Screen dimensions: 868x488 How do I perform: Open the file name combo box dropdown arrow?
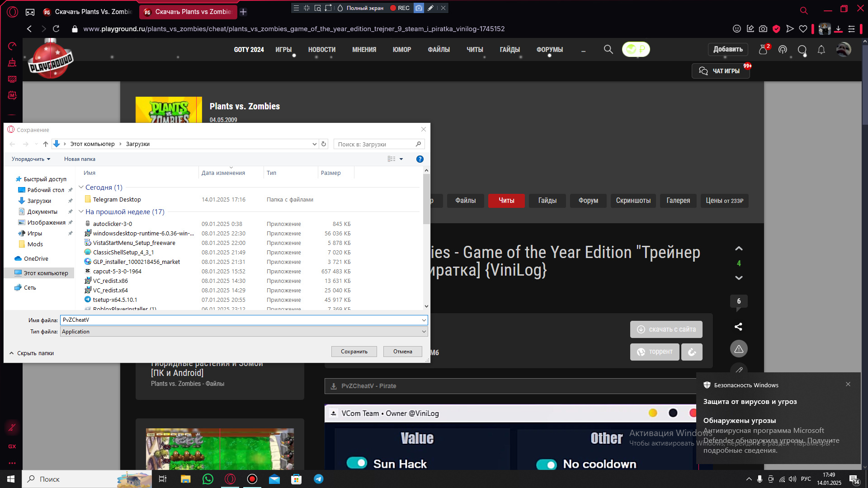424,320
